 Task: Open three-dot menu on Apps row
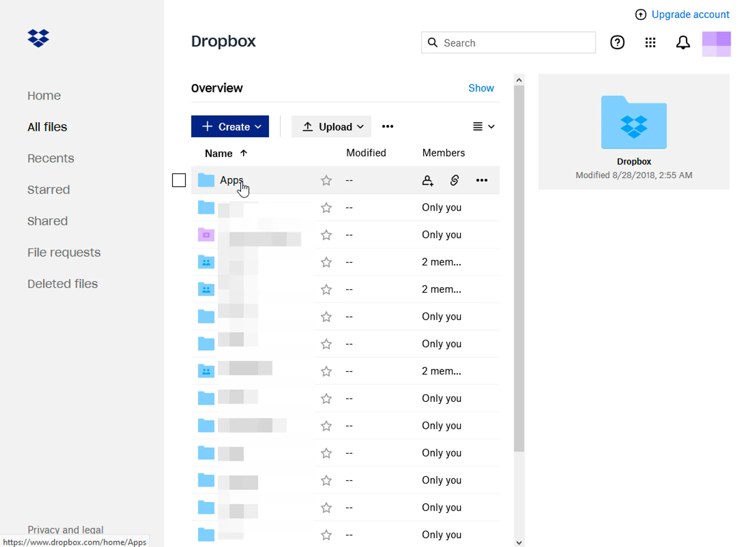click(x=482, y=180)
